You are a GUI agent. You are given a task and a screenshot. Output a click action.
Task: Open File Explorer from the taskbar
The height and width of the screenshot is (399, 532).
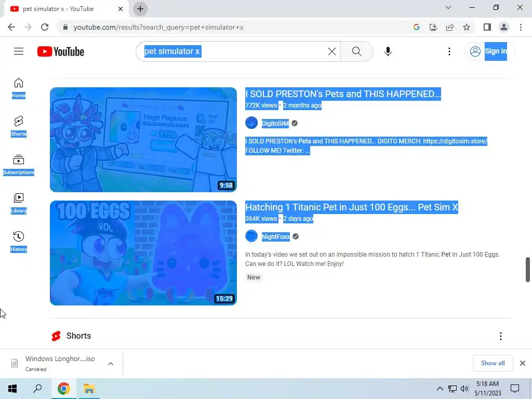[x=89, y=389]
